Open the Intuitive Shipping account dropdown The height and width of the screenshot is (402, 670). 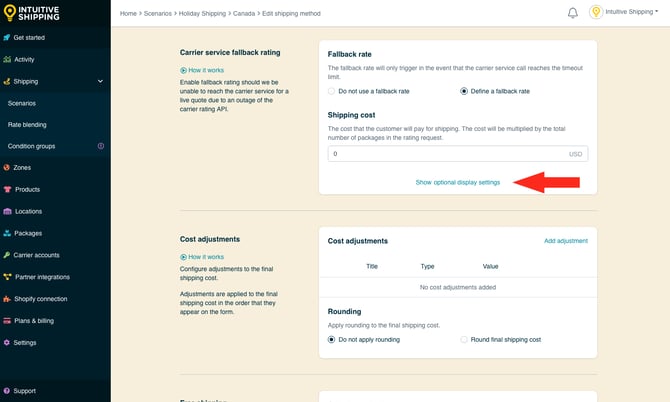pyautogui.click(x=626, y=13)
